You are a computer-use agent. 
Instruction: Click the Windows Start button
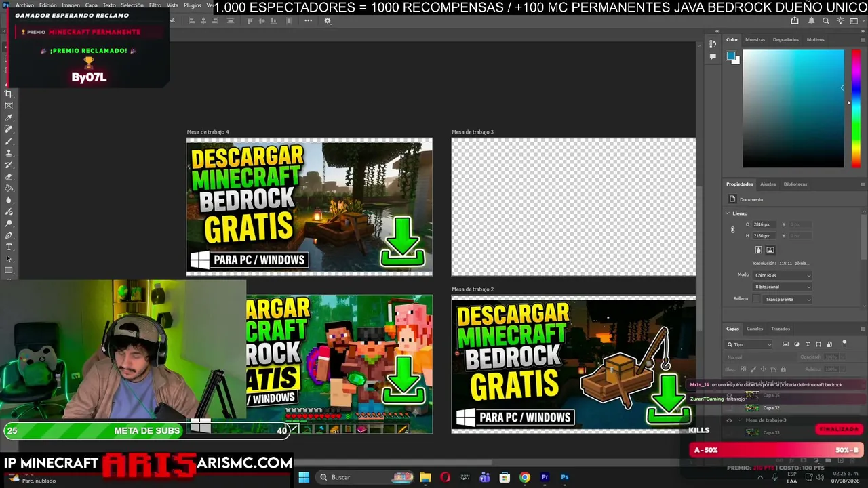[x=304, y=477]
